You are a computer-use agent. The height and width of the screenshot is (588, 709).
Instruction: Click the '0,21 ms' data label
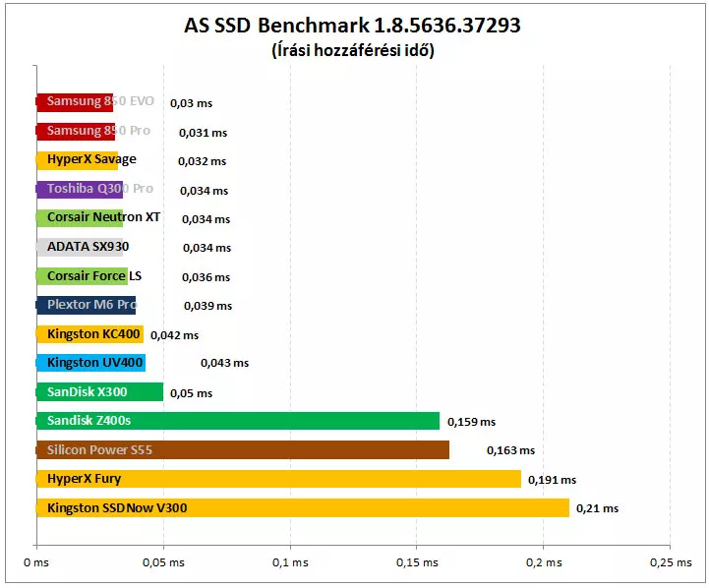pyautogui.click(x=597, y=509)
